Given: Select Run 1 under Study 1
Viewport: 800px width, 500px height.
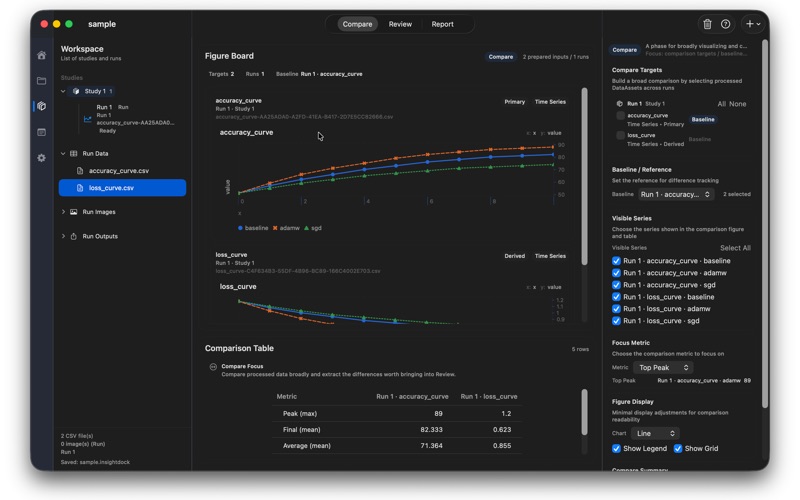Looking at the screenshot, I should click(x=128, y=119).
